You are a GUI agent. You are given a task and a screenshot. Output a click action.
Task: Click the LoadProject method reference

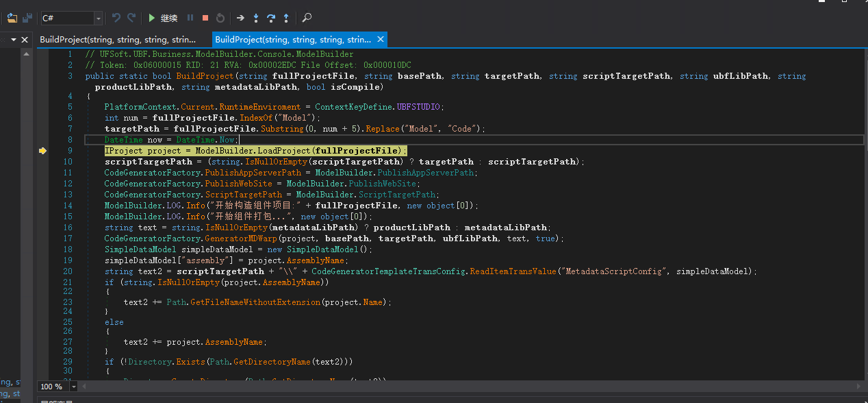[283, 151]
